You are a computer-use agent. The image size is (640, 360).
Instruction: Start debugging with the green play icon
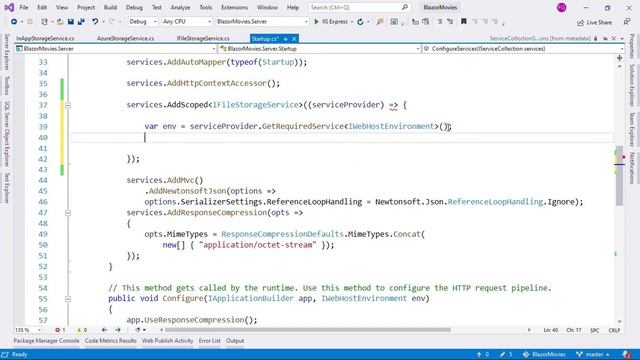(x=316, y=22)
